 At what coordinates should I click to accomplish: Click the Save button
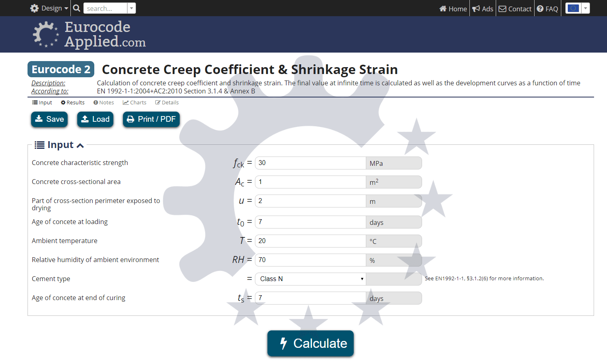click(49, 119)
